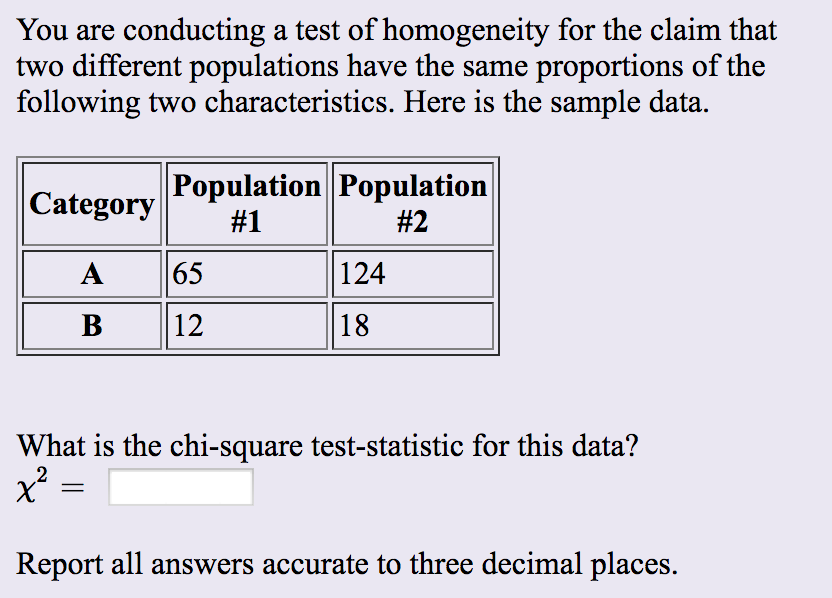Click the table border area
This screenshot has width=832, height=598.
pyautogui.click(x=256, y=160)
